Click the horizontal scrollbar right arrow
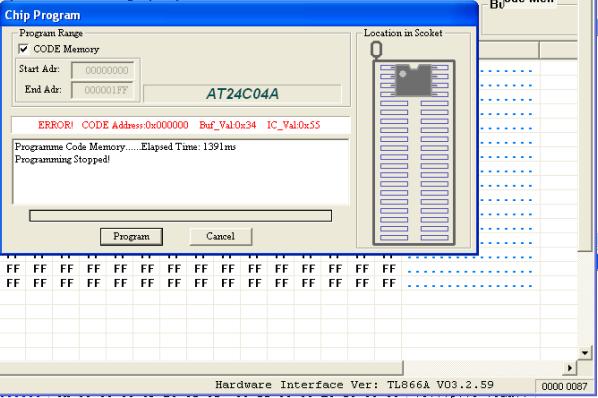 click(569, 368)
